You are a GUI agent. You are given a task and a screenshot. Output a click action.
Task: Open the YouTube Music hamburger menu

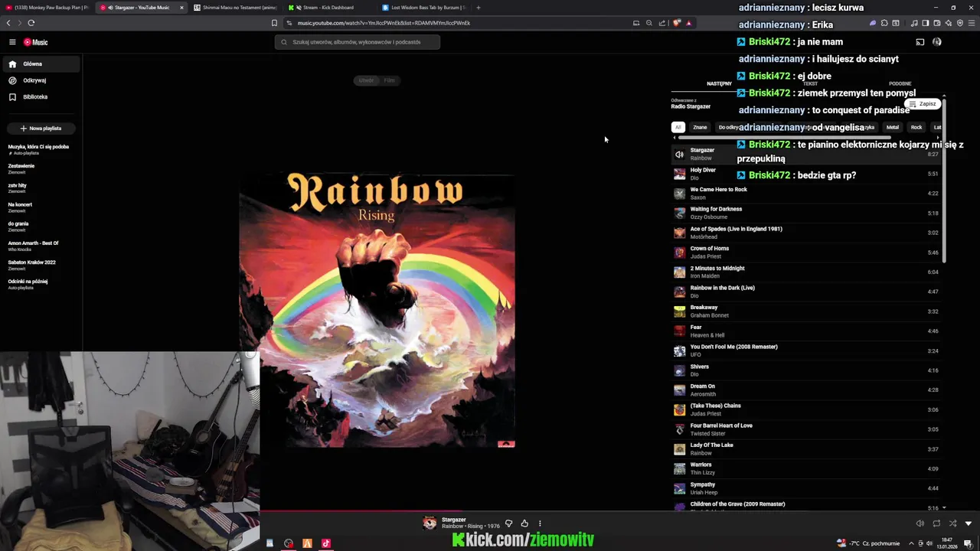click(x=12, y=42)
